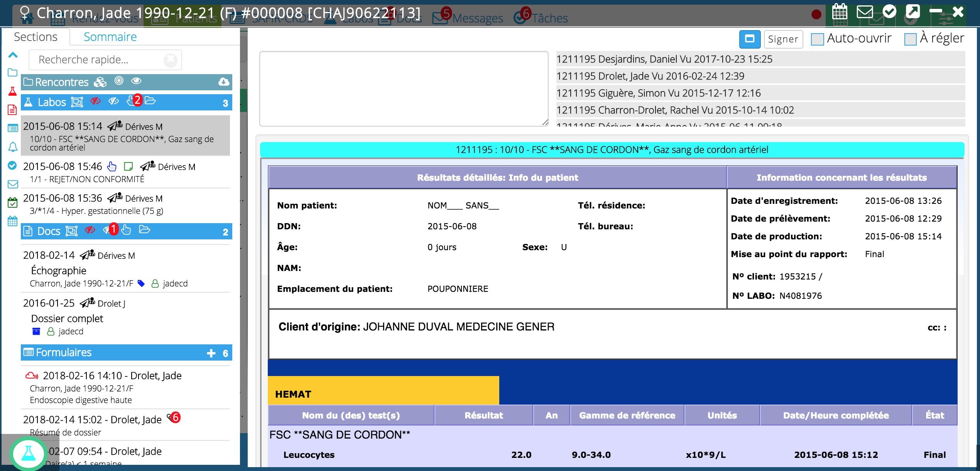Open the Sections tab
The image size is (980, 471).
[35, 37]
